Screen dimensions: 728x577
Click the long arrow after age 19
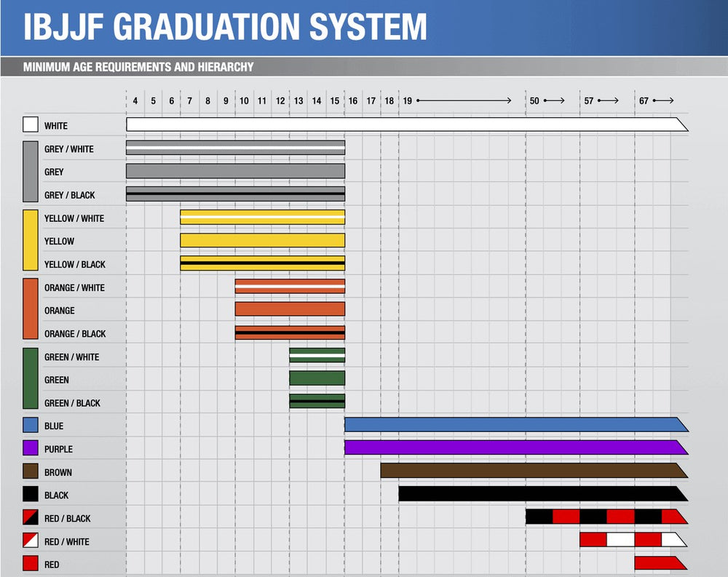[464, 100]
